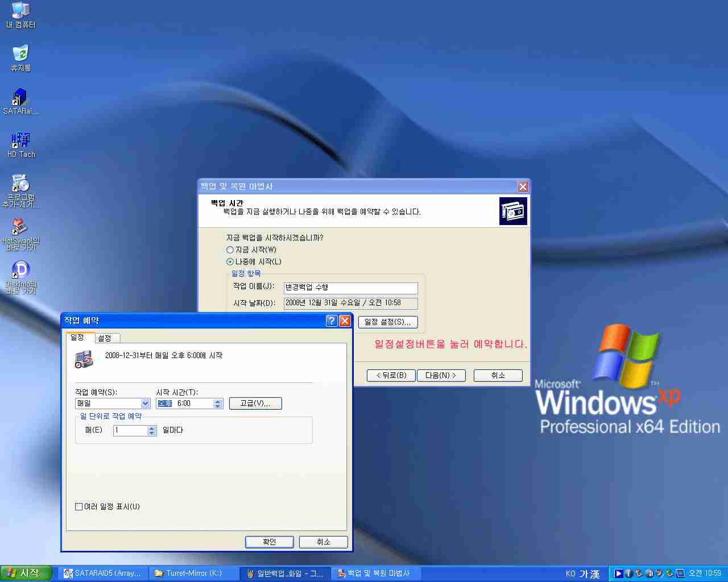Select the 지금 시작(W) radio button
Screen dimensions: 728x582
pyautogui.click(x=230, y=250)
